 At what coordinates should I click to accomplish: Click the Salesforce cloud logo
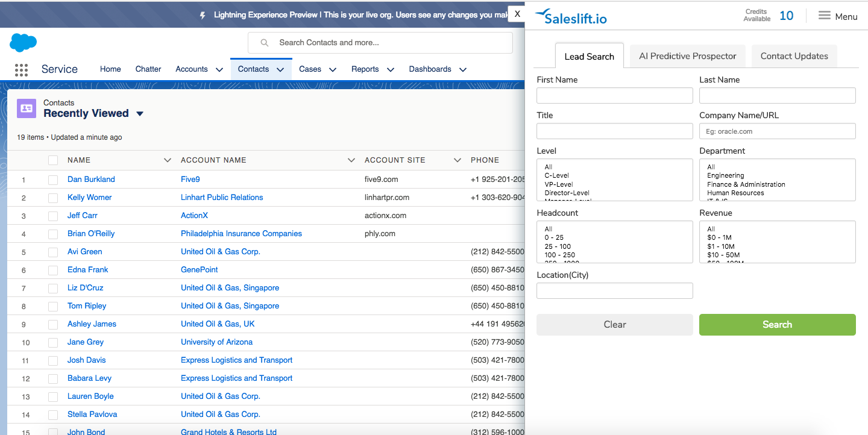point(22,42)
